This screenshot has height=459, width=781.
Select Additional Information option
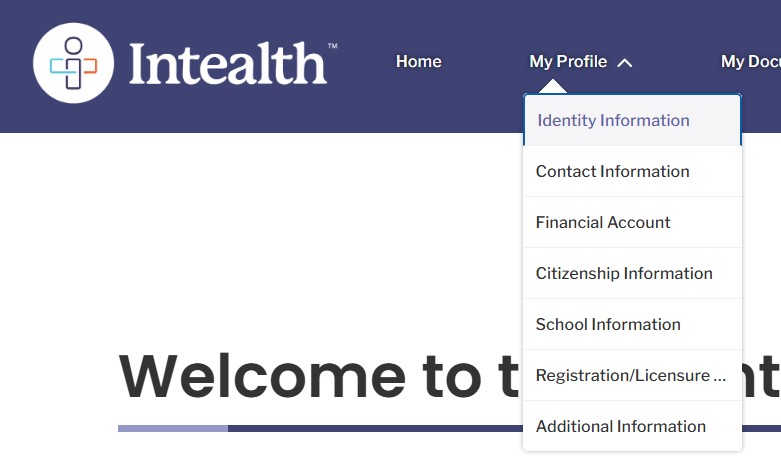632,426
